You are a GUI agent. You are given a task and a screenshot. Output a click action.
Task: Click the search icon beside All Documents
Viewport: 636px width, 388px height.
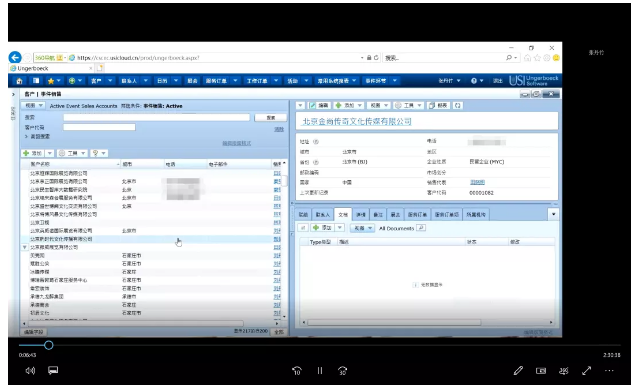pyautogui.click(x=421, y=228)
